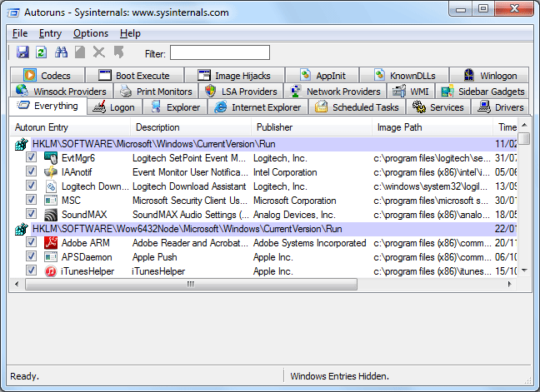Disable the Logitech Download Assistant entry checkbox

click(31, 186)
